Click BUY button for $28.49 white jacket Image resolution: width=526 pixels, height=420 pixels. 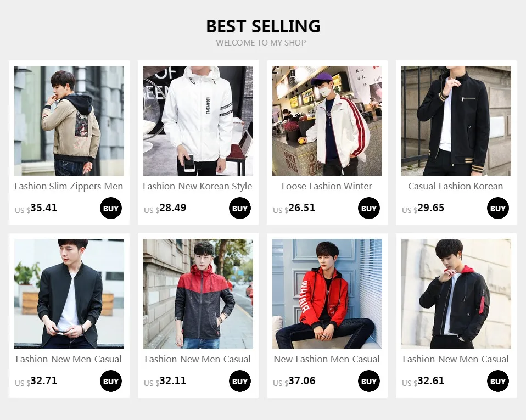click(x=240, y=208)
